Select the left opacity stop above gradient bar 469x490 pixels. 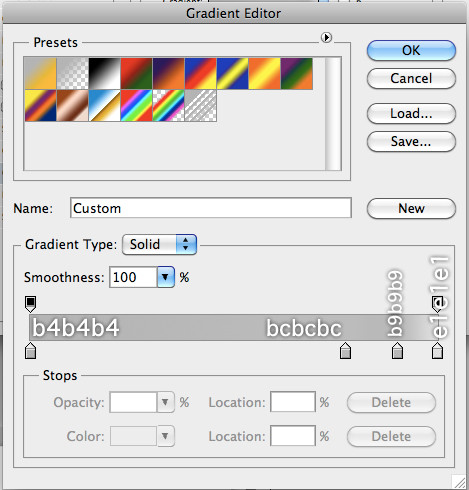click(x=30, y=304)
